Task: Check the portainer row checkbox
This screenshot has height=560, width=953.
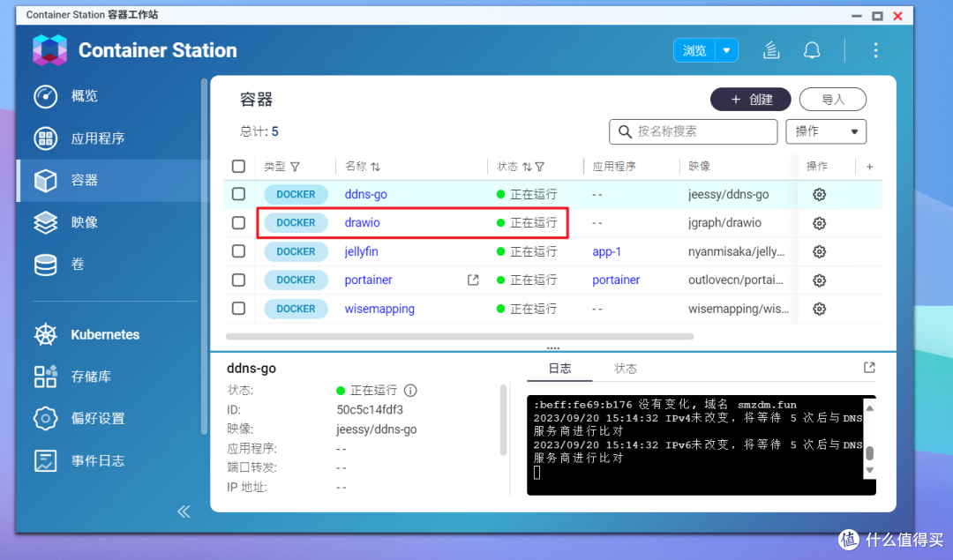Action: coord(238,280)
